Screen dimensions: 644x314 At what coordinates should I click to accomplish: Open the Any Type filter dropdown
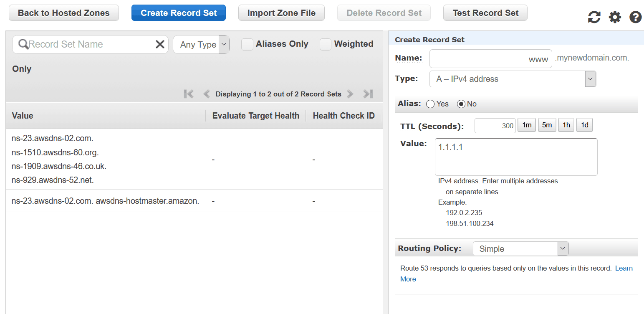coord(201,44)
